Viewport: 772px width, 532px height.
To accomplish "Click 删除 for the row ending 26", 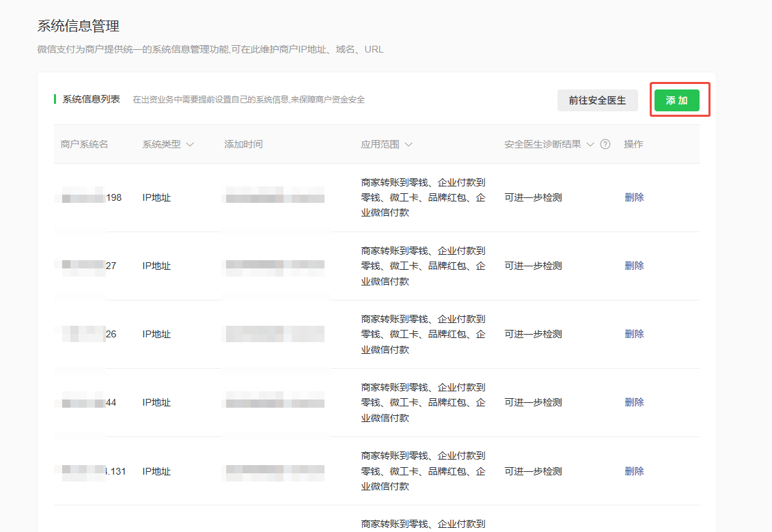I will [634, 334].
